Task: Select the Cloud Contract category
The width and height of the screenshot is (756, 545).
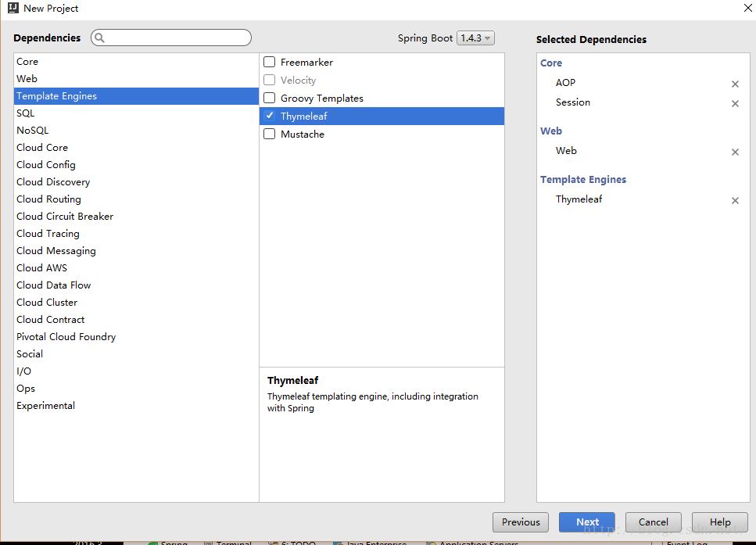Action: (137, 320)
